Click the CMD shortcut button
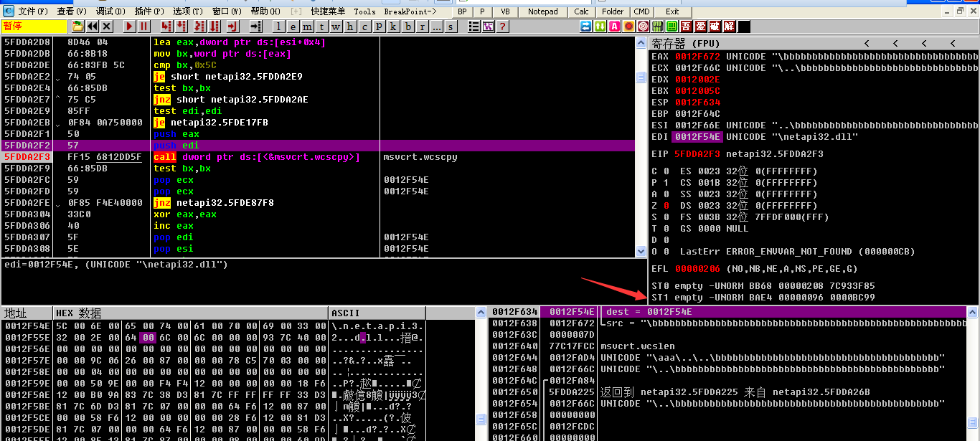The width and height of the screenshot is (980, 441). 641,11
